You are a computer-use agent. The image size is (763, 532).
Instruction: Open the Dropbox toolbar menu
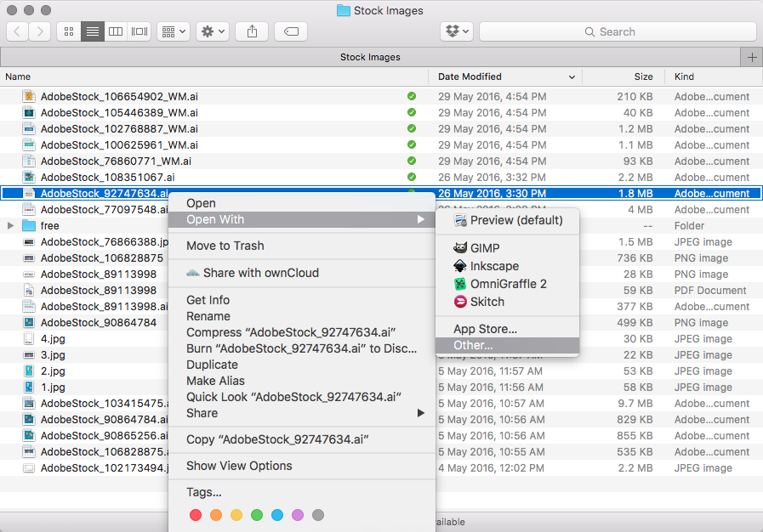pos(457,31)
